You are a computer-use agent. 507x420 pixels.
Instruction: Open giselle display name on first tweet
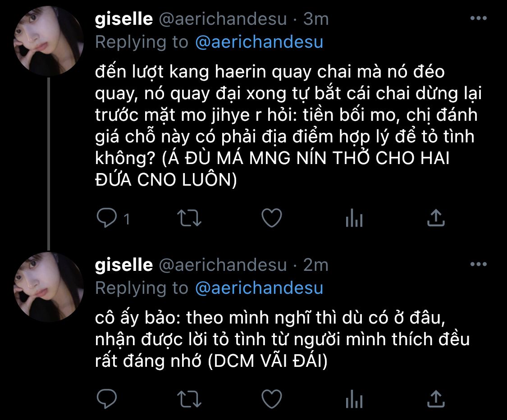pyautogui.click(x=124, y=19)
